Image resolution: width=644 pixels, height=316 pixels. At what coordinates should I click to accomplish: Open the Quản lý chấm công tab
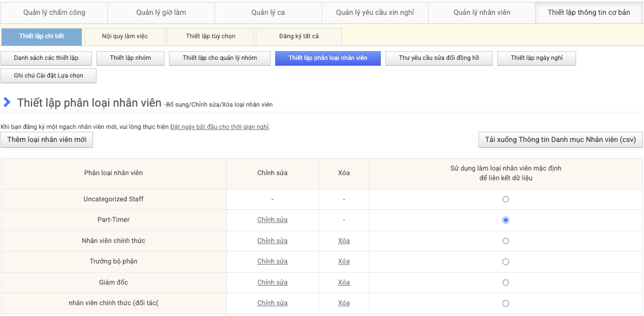[x=54, y=13]
